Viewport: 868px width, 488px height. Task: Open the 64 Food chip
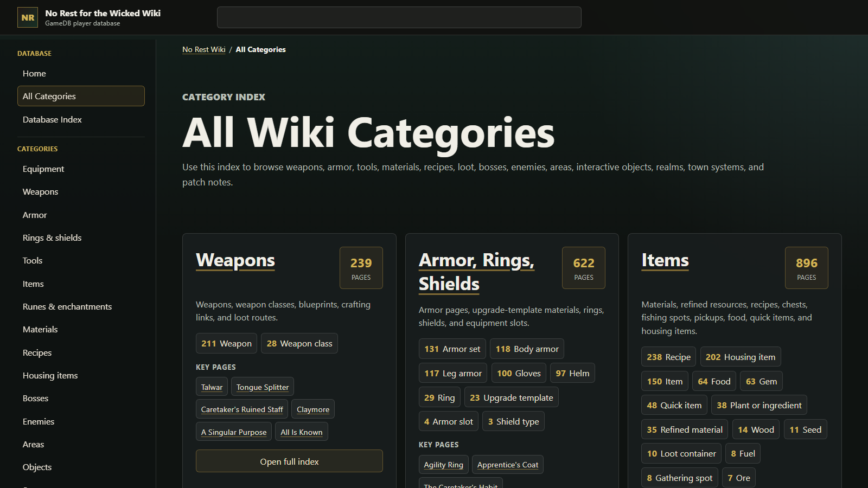(714, 381)
